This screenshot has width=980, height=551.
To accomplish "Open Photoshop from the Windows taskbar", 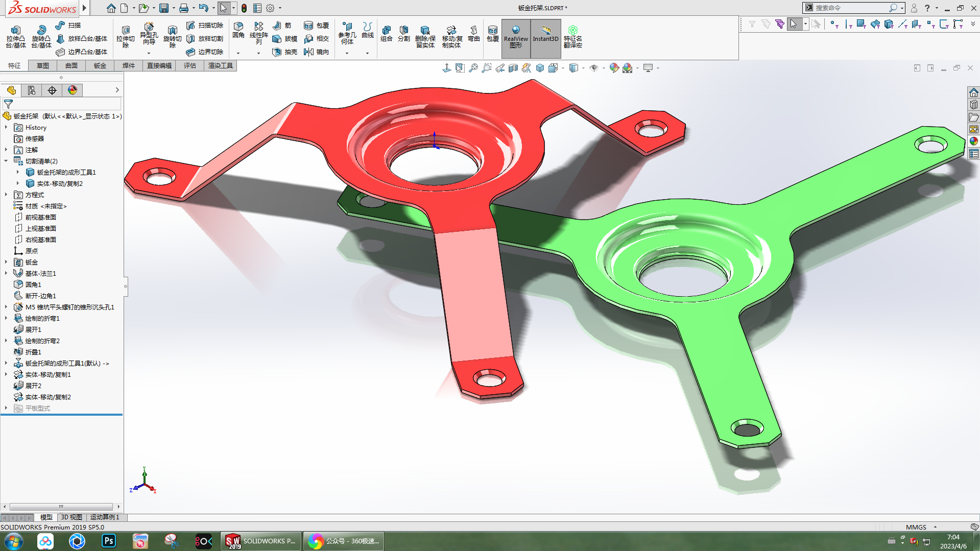I will click(x=109, y=541).
